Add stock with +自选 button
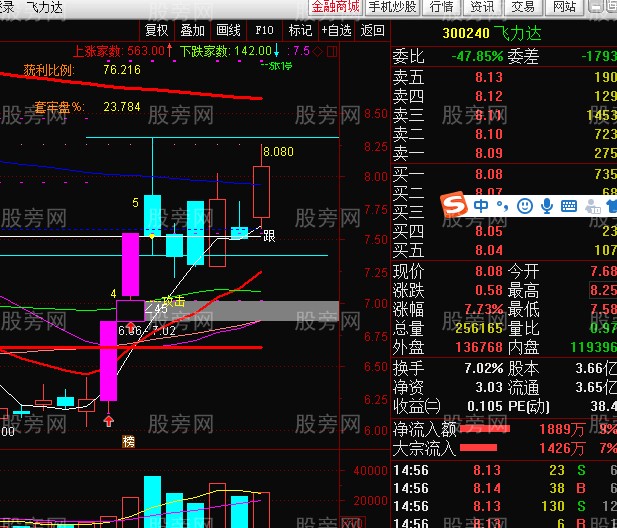The image size is (617, 528). point(336,30)
